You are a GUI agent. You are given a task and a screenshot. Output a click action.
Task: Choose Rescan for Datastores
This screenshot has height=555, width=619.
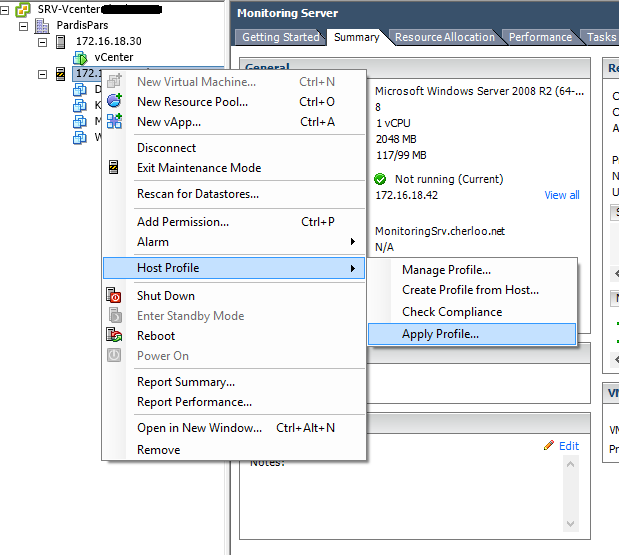point(234,194)
